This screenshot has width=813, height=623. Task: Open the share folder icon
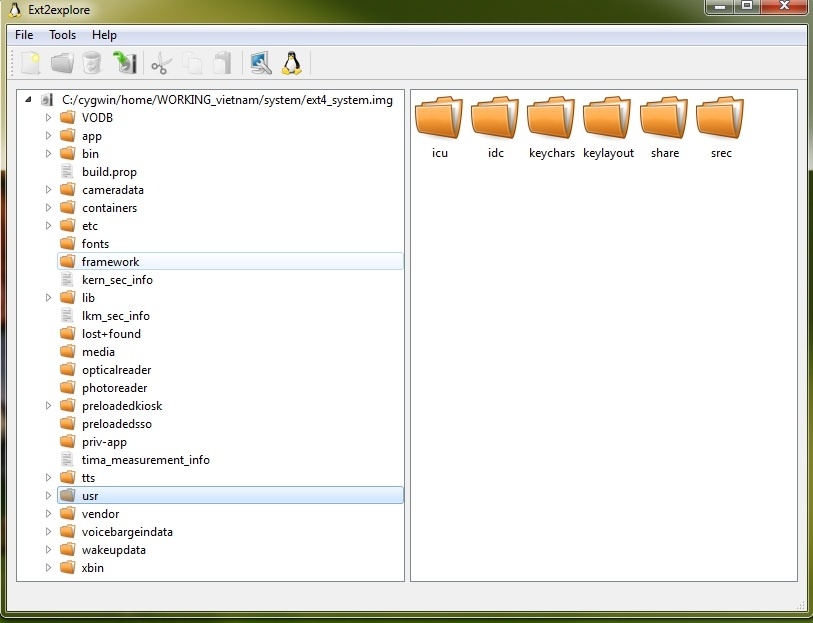664,117
